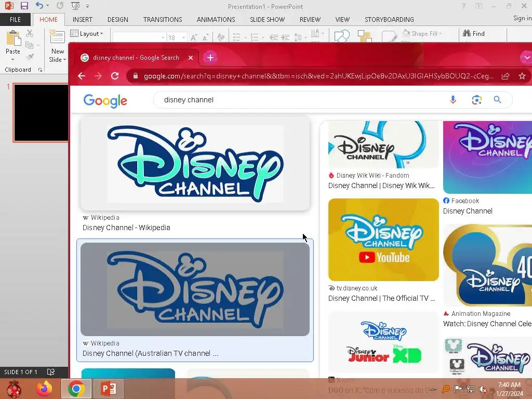Click the Undo arrow in PowerPoint toolbar
This screenshot has width=532, height=399.
coord(39,6)
